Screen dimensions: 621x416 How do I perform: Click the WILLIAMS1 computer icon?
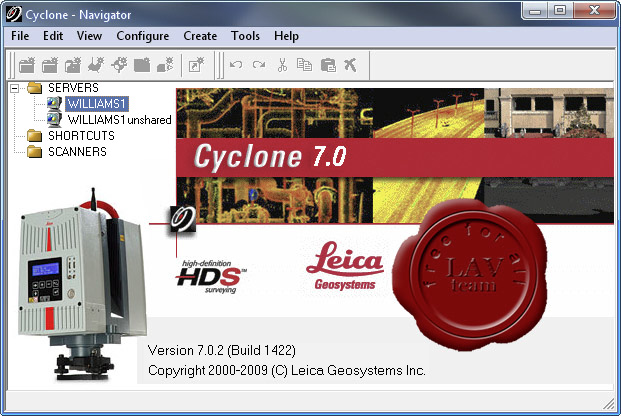54,103
